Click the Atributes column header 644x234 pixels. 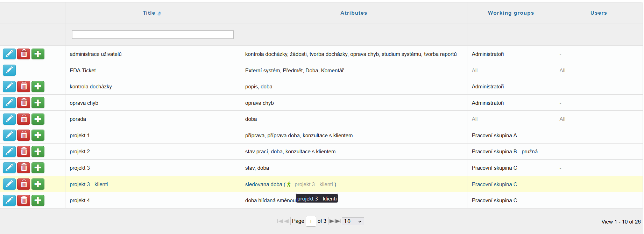pos(354,13)
